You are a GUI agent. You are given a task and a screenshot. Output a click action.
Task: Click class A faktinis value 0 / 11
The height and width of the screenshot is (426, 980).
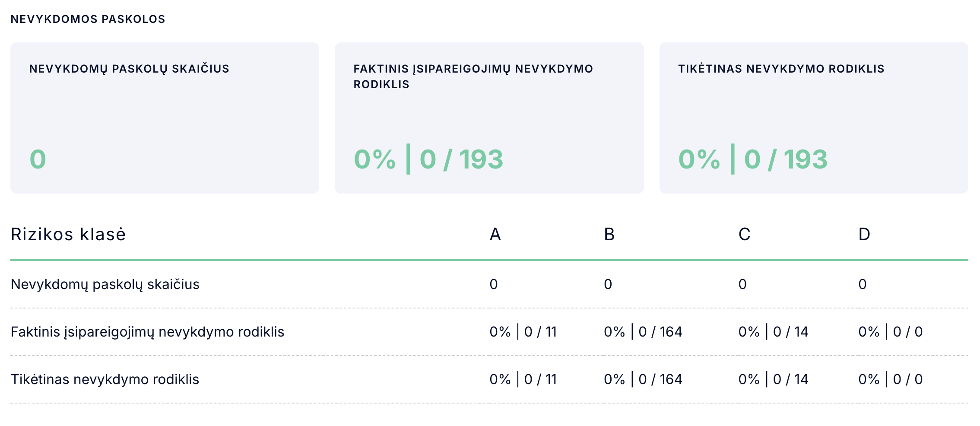pyautogui.click(x=540, y=332)
